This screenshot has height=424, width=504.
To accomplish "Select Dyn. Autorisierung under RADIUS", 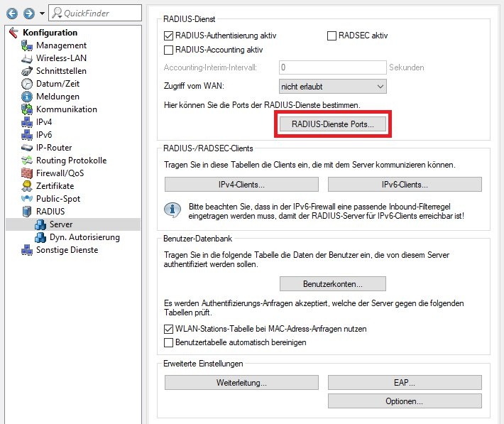I will point(84,237).
